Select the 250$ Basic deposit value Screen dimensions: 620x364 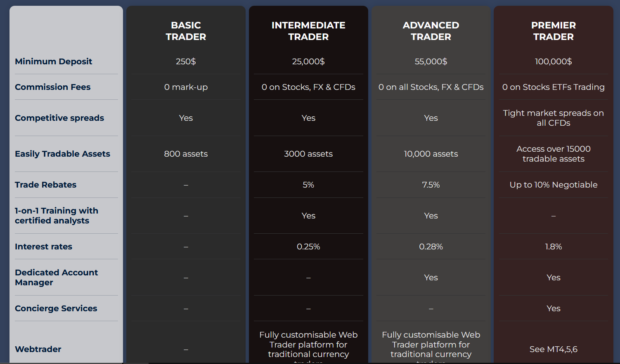pos(186,61)
